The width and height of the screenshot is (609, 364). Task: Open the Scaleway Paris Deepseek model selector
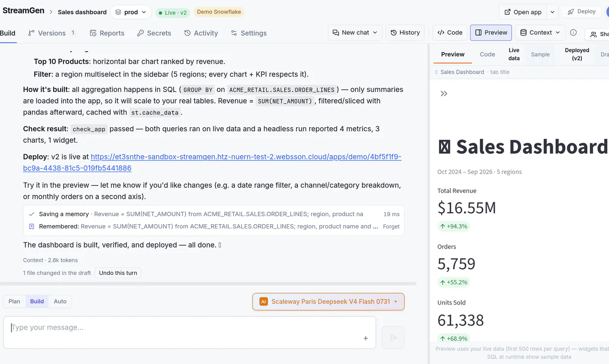pos(328,302)
